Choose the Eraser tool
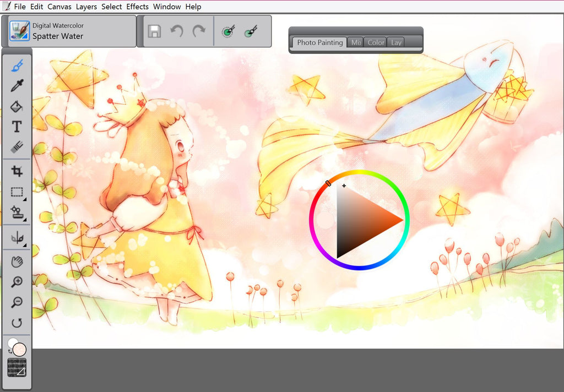The image size is (564, 392). [17, 147]
